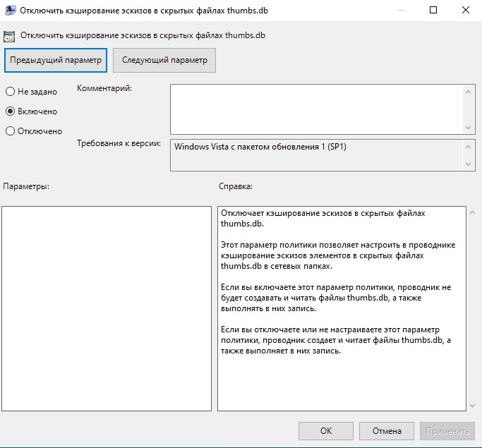Open "Следующий параметр"
This screenshot has height=448, width=482.
[x=164, y=60]
